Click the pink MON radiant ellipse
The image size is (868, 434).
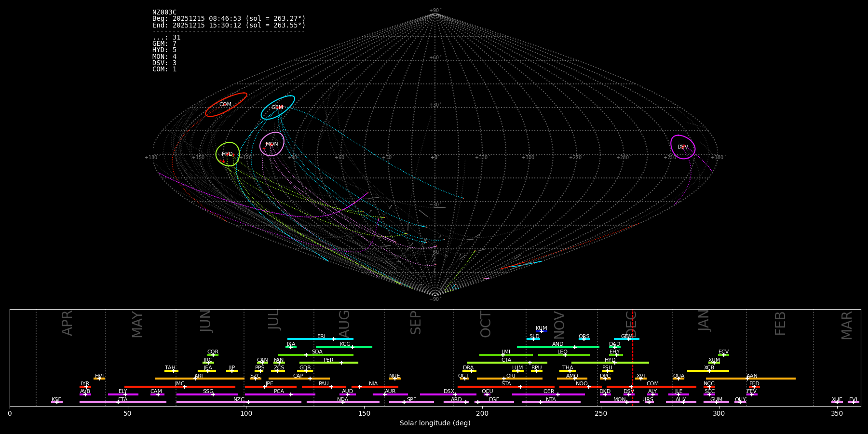(271, 144)
